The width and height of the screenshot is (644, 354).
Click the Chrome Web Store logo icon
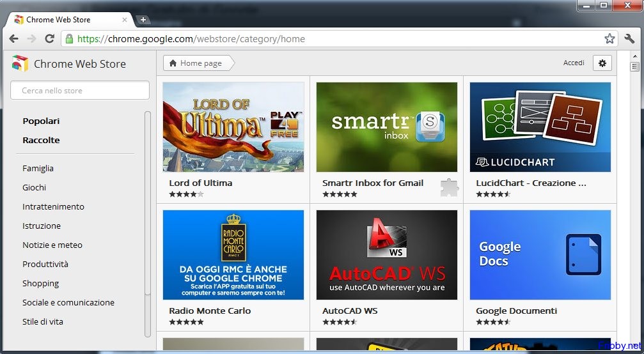point(20,64)
